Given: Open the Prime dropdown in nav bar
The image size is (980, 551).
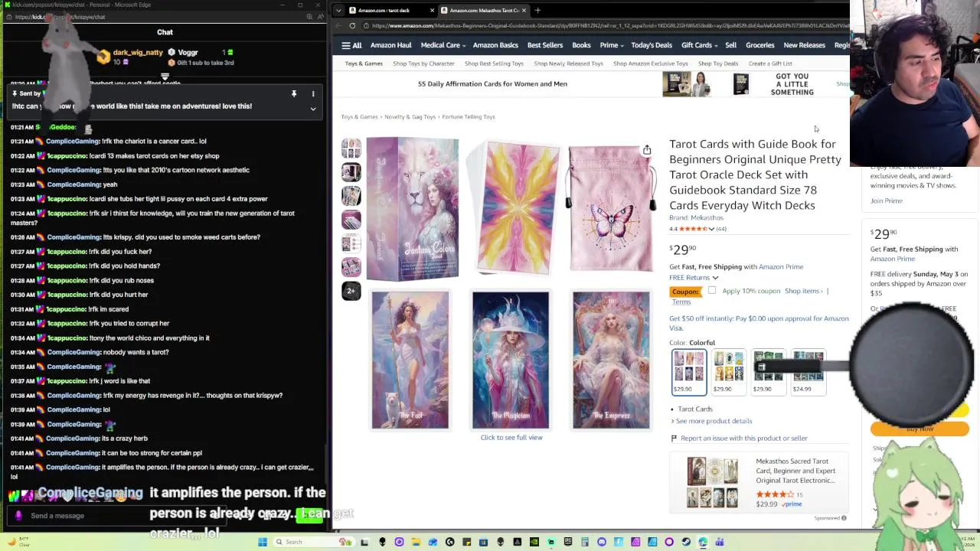Looking at the screenshot, I should (611, 45).
